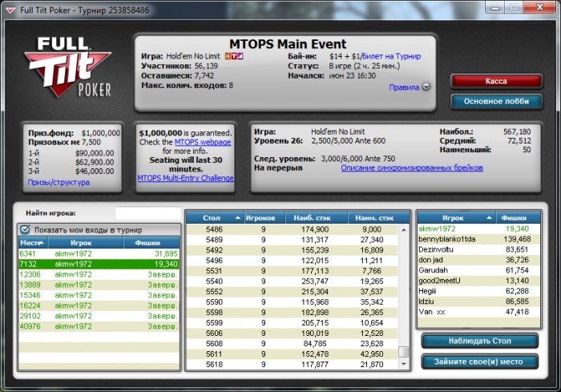
Task: Click the orange game-type icon next to Hold'em No Limit
Action: (228, 56)
